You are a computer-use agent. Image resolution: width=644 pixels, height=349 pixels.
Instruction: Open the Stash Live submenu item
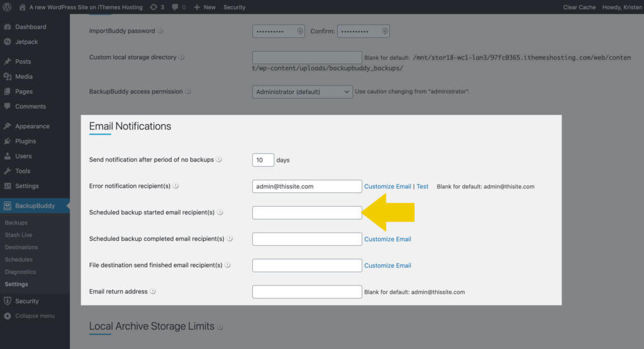[x=18, y=235]
